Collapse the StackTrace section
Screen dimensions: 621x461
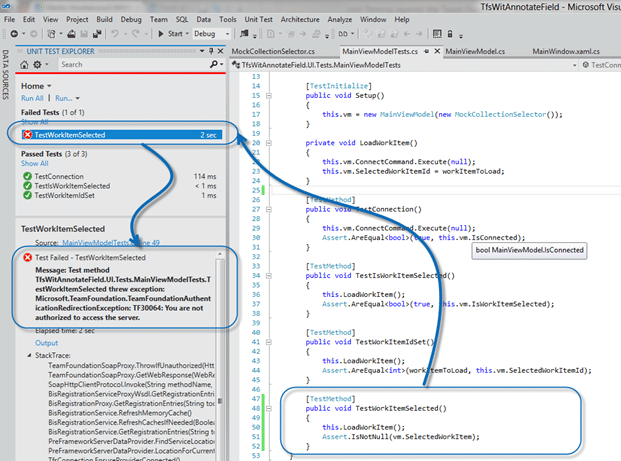(29, 355)
